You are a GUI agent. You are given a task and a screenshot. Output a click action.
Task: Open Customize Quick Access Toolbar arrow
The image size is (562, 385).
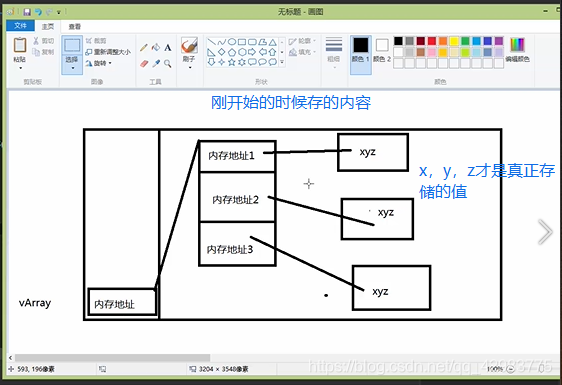tap(59, 12)
